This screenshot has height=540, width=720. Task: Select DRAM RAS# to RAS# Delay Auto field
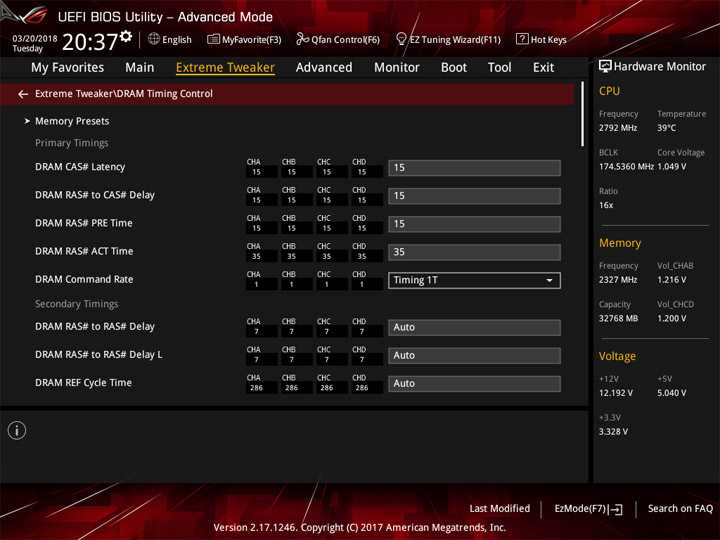click(x=474, y=327)
